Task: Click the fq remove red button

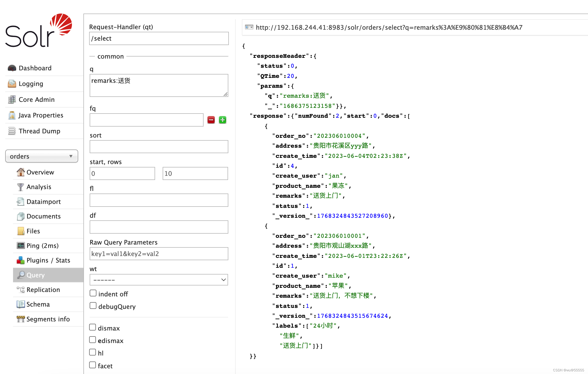Action: 211,120
